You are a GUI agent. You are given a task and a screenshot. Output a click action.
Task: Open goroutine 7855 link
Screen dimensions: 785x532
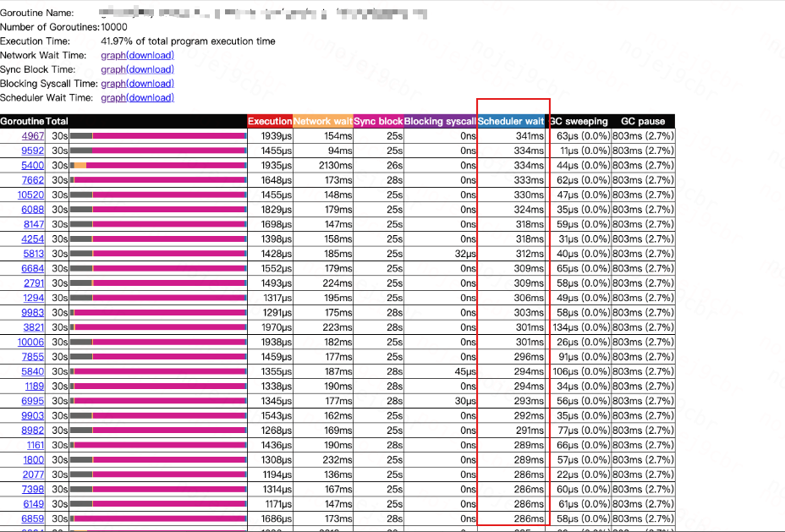(x=33, y=357)
